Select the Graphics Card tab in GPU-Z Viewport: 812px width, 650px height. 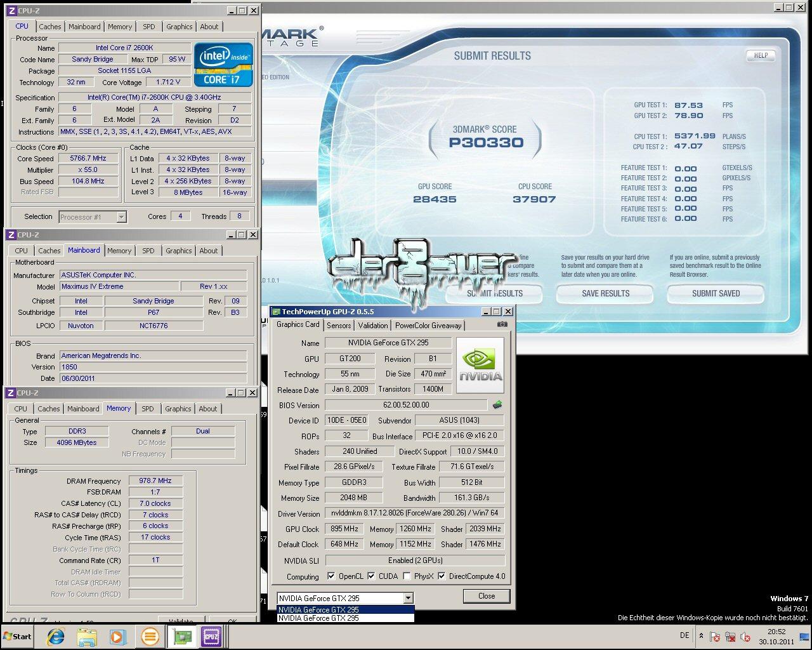[x=298, y=324]
